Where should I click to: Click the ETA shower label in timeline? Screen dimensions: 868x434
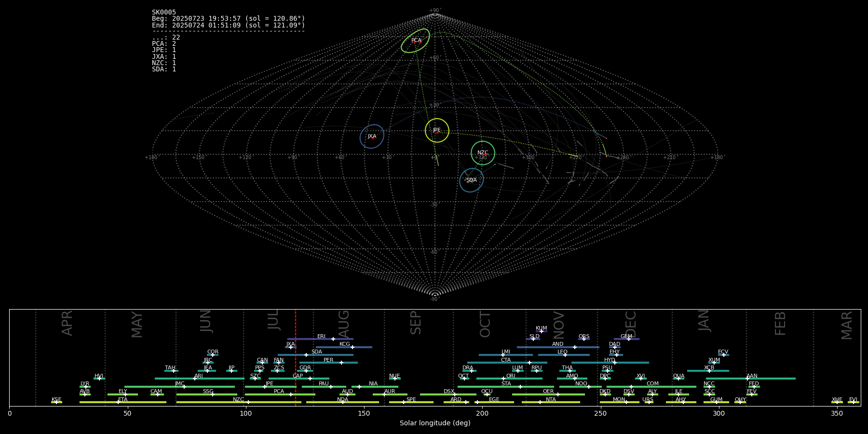pyautogui.click(x=123, y=400)
